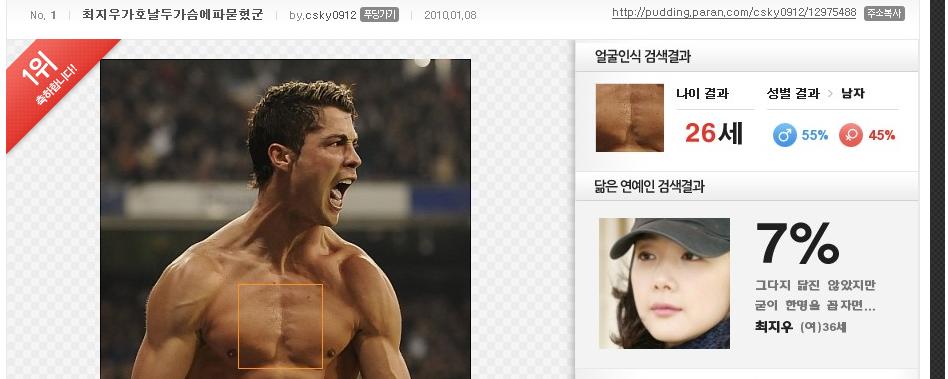Click the 그다지 닮진 않았지만 comment text

point(815,285)
